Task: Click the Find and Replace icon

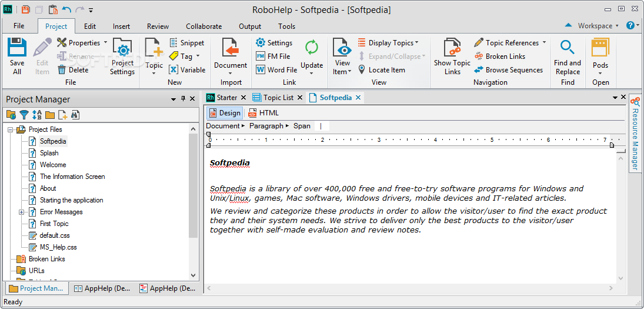Action: pos(567,48)
